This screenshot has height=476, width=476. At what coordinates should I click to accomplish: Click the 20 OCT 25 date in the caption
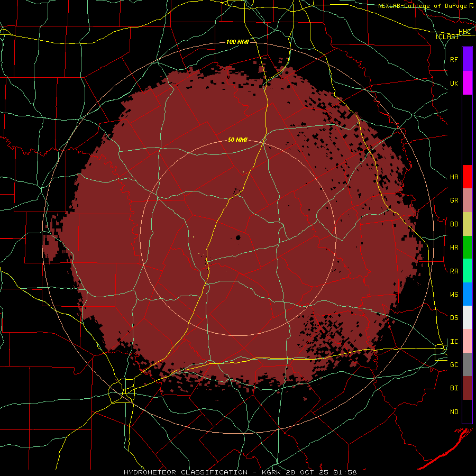coord(309,472)
